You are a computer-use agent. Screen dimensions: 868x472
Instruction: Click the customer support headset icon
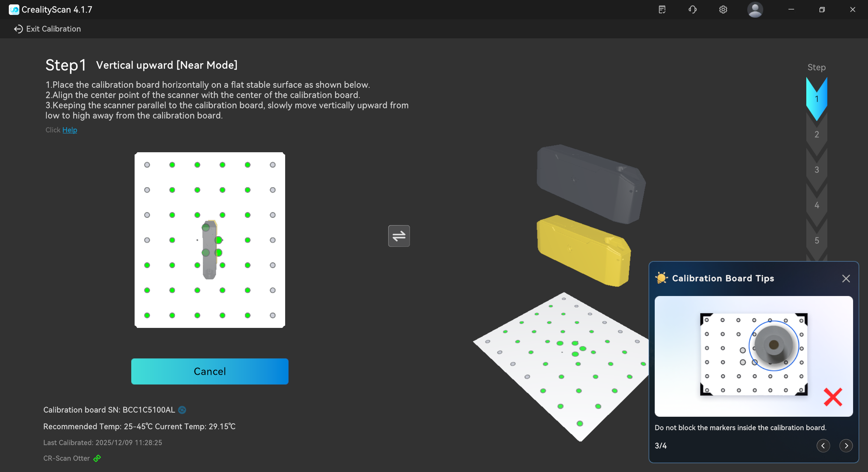pyautogui.click(x=692, y=9)
